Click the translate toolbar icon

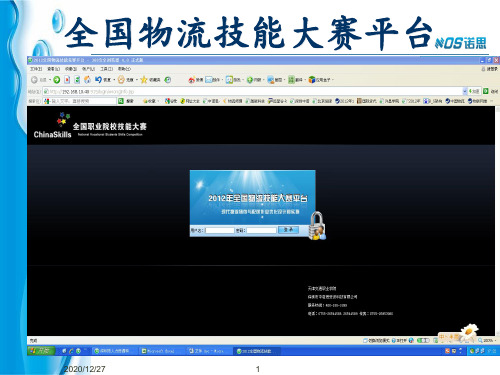pos(291,80)
